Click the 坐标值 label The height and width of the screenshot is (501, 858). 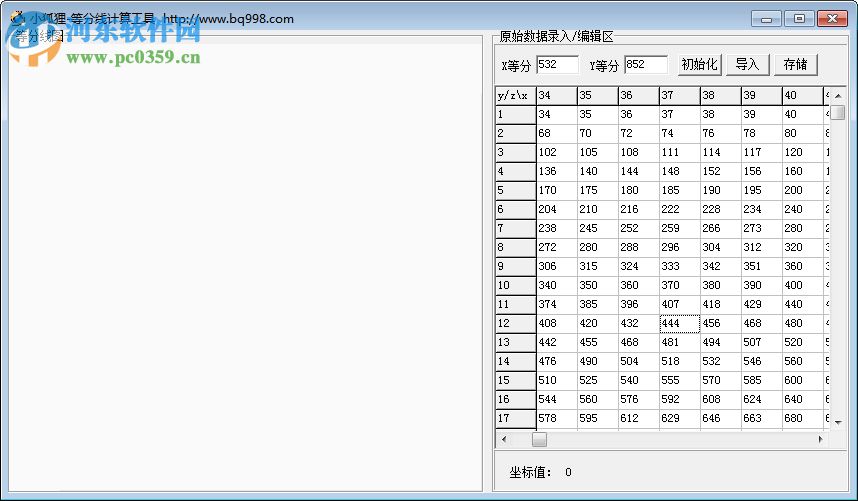530,472
